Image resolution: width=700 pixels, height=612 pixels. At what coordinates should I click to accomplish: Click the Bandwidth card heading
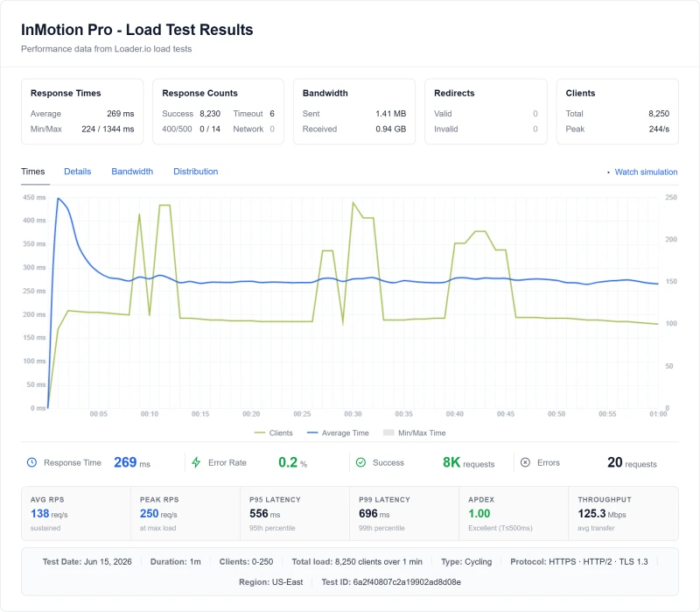pos(325,93)
